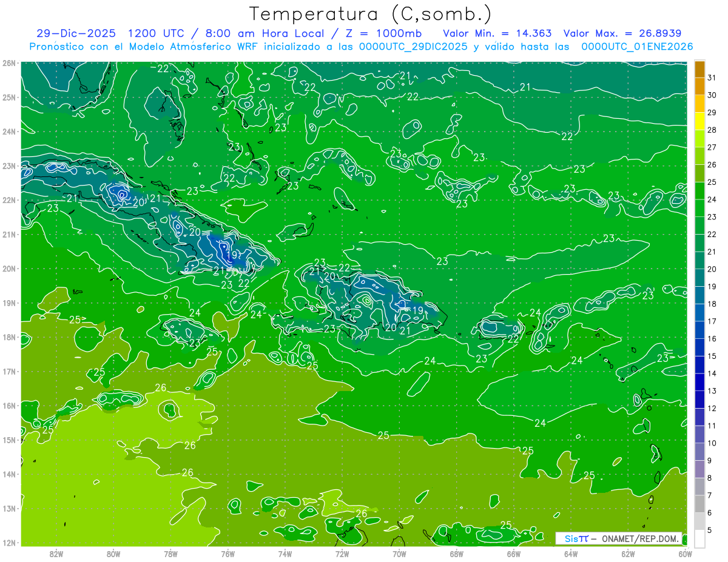The image size is (728, 562).
Task: Click the color scale value 28
Action: (712, 130)
